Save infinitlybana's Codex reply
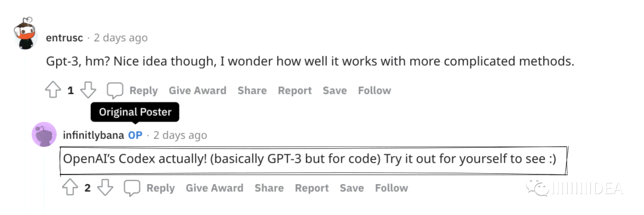644x215 pixels. pos(352,188)
